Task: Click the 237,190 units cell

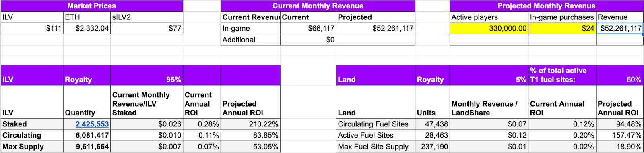Action: [432, 147]
